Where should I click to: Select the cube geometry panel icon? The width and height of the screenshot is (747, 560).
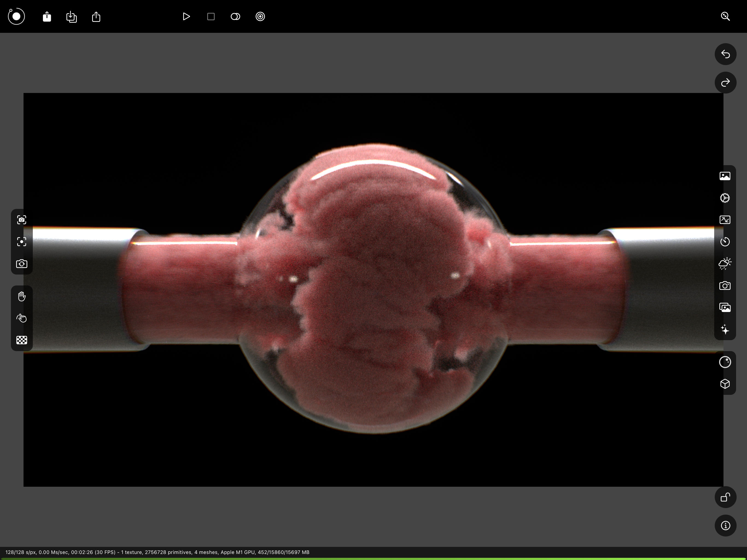(x=725, y=384)
